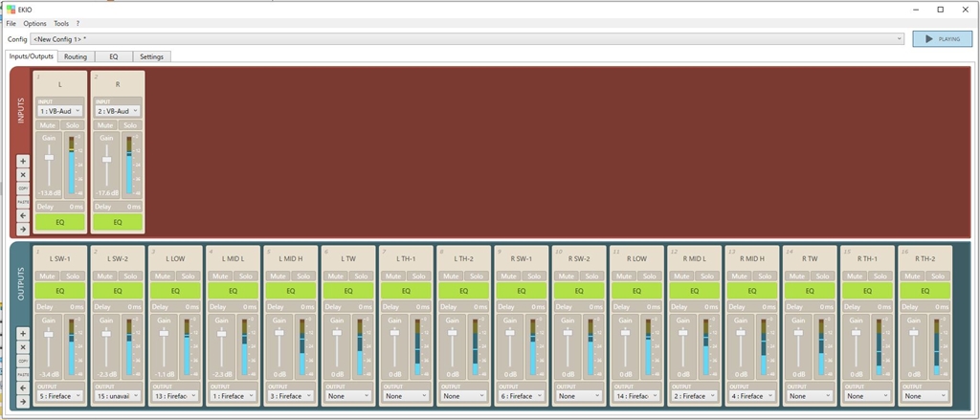Solo the L TW output
This screenshot has width=980, height=420.
click(360, 276)
